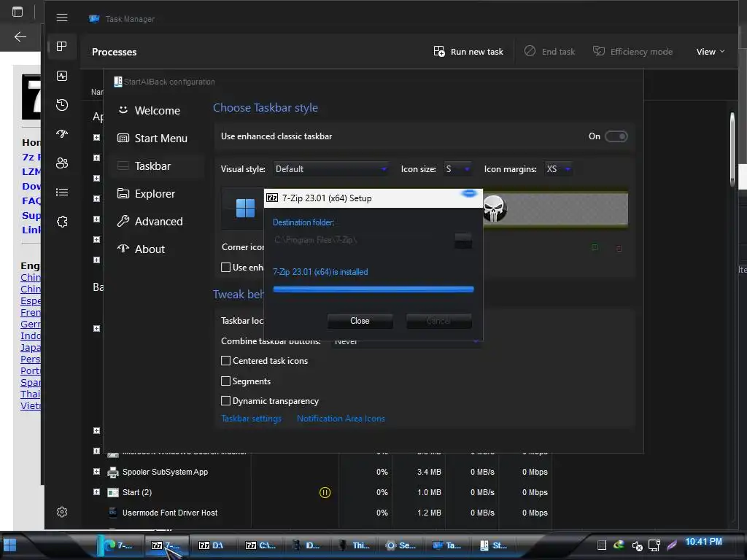This screenshot has width=747, height=560.
Task: Check Segments checkbox
Action: pos(226,381)
